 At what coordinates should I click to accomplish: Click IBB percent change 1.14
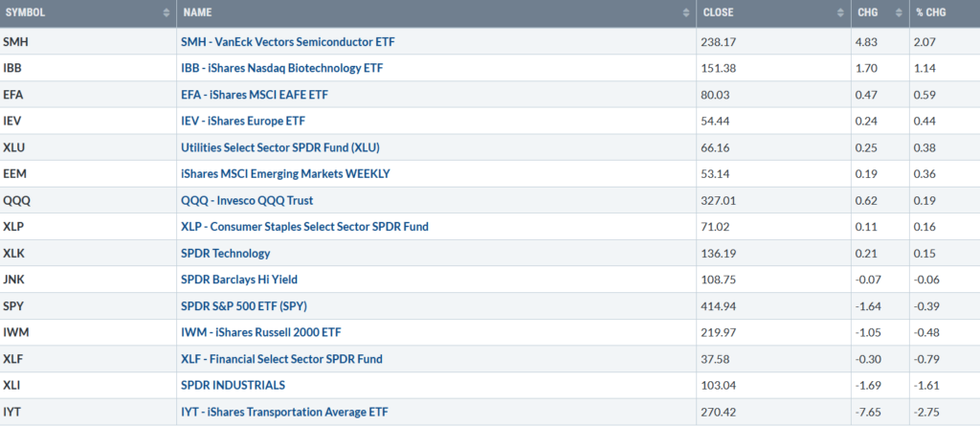[925, 68]
